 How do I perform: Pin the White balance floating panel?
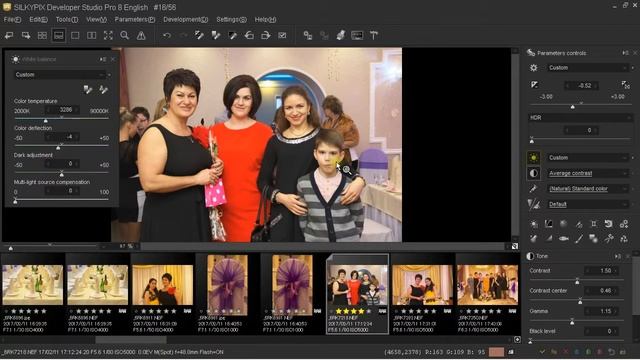(103, 59)
